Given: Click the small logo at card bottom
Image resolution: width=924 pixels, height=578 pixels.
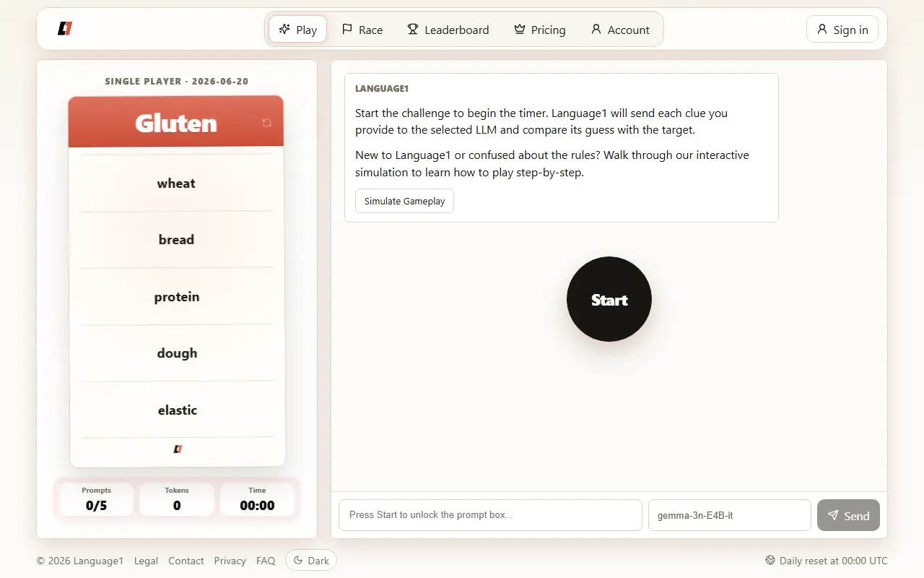Looking at the screenshot, I should [x=178, y=449].
